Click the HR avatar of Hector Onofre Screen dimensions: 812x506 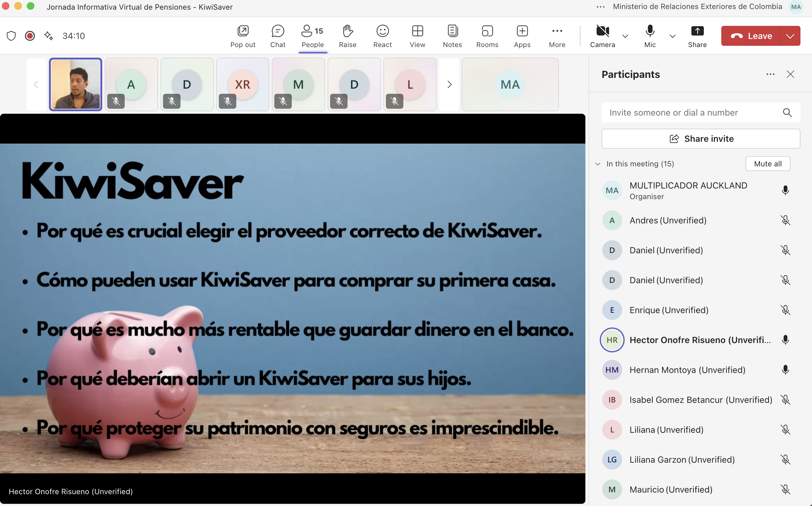click(612, 340)
